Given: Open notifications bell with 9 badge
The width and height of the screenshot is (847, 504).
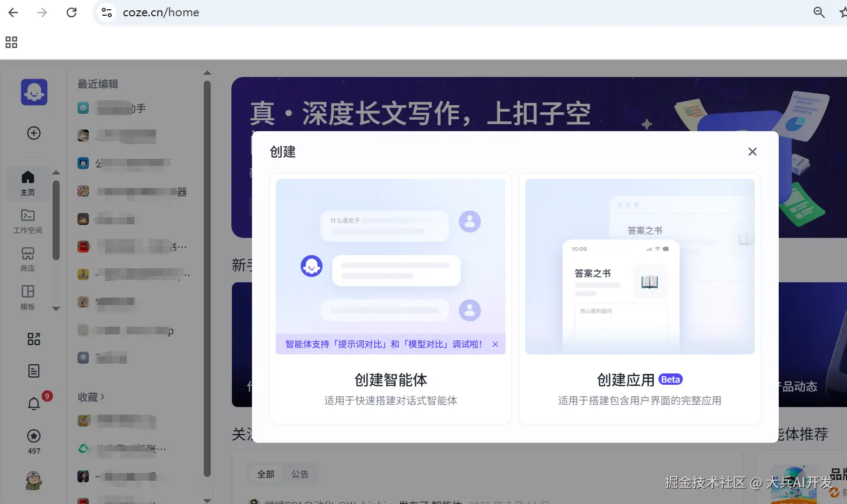Looking at the screenshot, I should coord(34,404).
